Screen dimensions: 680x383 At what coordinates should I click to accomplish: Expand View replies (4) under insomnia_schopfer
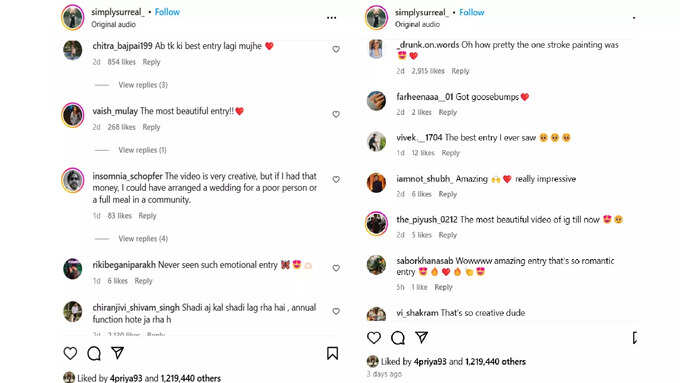tap(143, 239)
